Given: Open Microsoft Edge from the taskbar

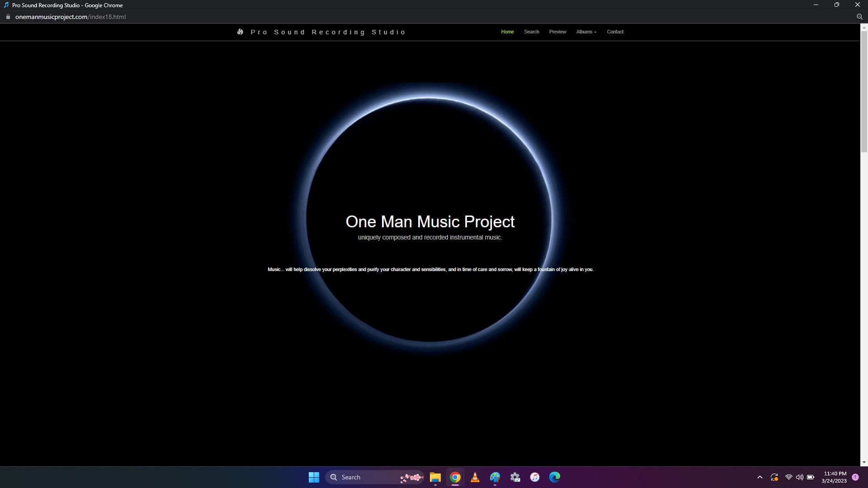Looking at the screenshot, I should click(x=555, y=477).
